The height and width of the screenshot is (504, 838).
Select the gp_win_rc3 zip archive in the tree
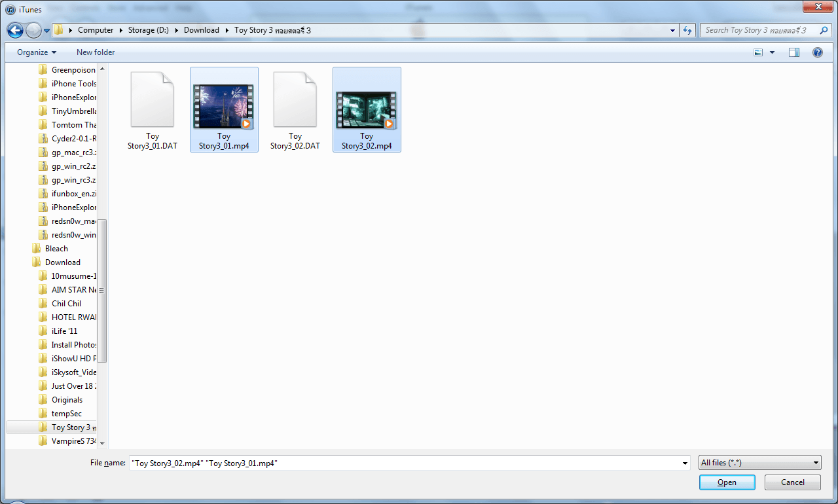(67, 180)
